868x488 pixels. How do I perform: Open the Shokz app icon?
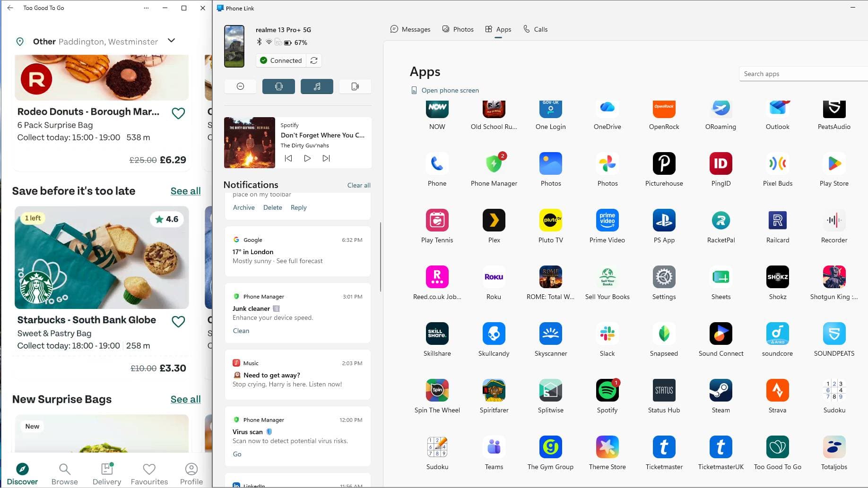click(777, 277)
